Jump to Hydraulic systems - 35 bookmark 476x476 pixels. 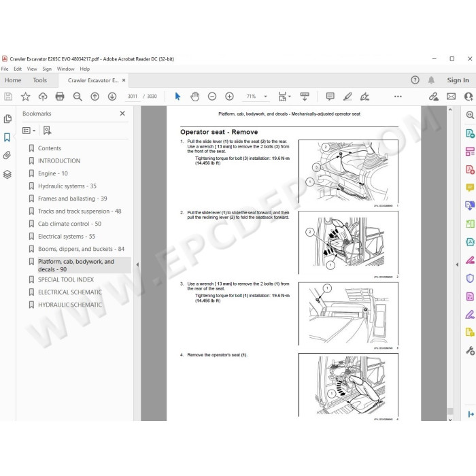[x=67, y=186]
